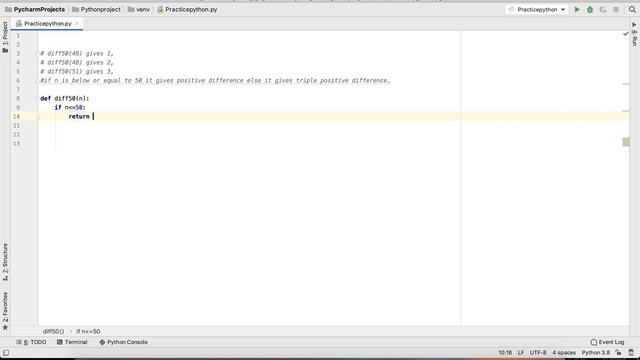
Task: Click the 10:16 line and column indicator
Action: click(505, 353)
